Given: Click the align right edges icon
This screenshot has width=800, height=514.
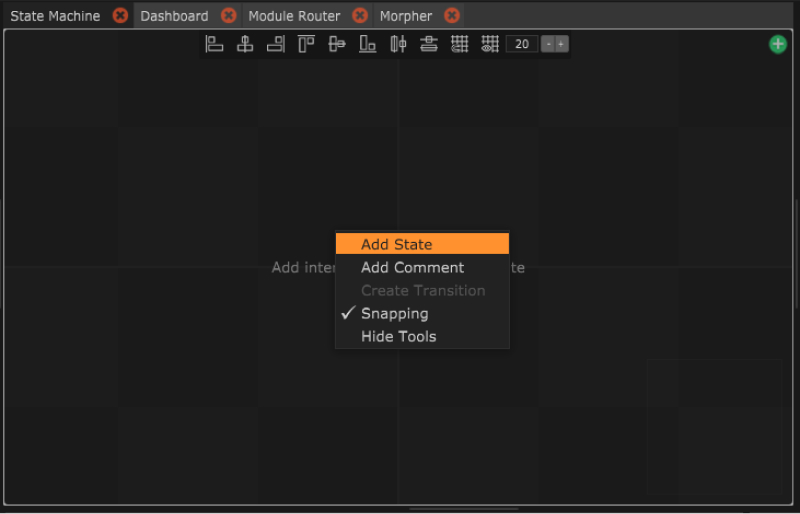Looking at the screenshot, I should point(276,44).
